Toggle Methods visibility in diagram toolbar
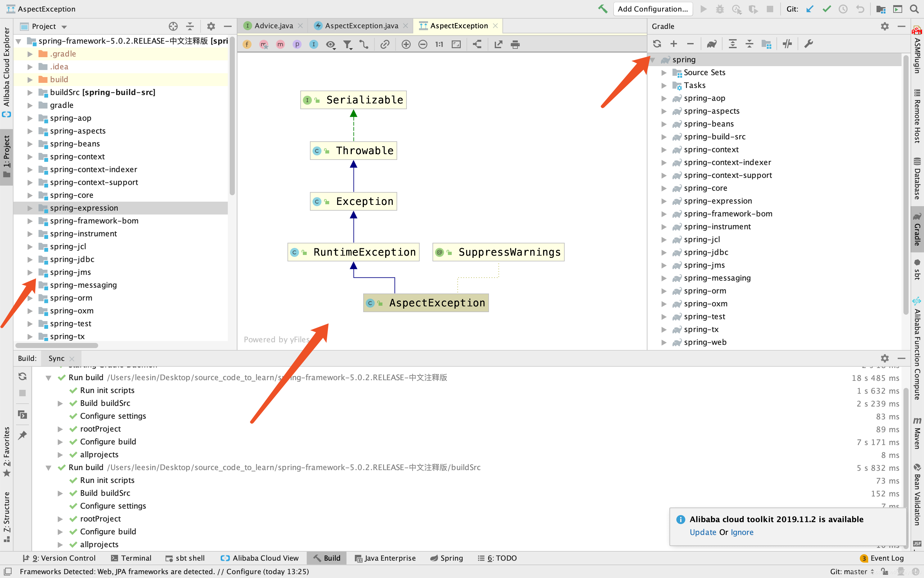Viewport: 924px width, 578px height. pos(280,44)
